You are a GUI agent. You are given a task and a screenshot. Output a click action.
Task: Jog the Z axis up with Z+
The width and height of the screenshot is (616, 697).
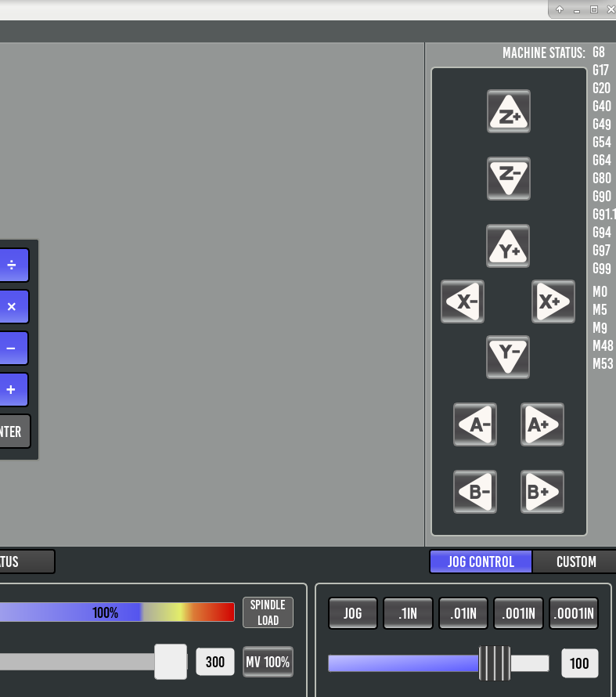pos(509,111)
